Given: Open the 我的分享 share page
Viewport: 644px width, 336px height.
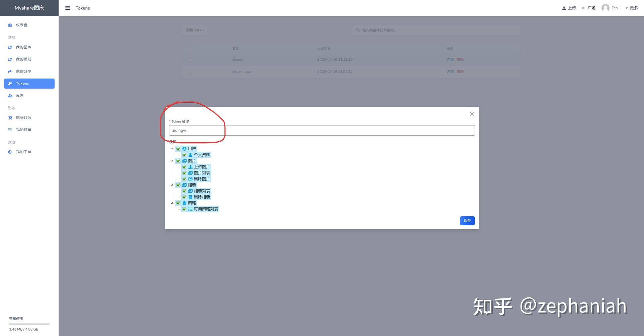Looking at the screenshot, I should [23, 71].
